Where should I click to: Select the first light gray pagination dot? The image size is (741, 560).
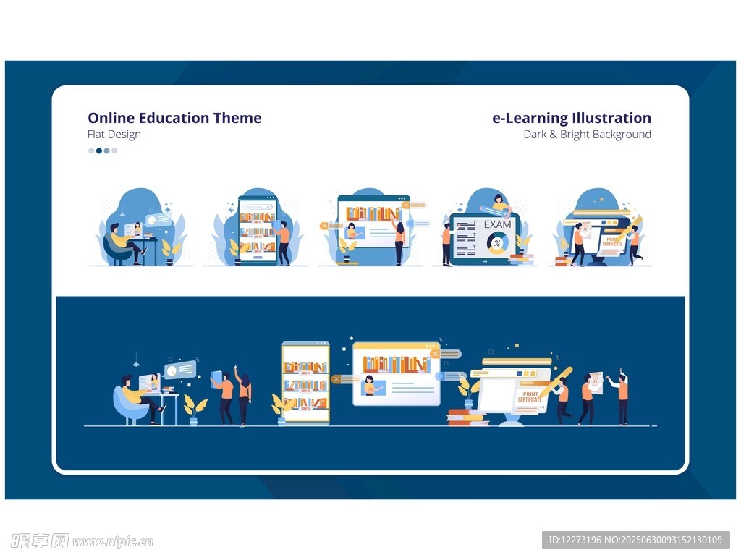click(x=91, y=151)
